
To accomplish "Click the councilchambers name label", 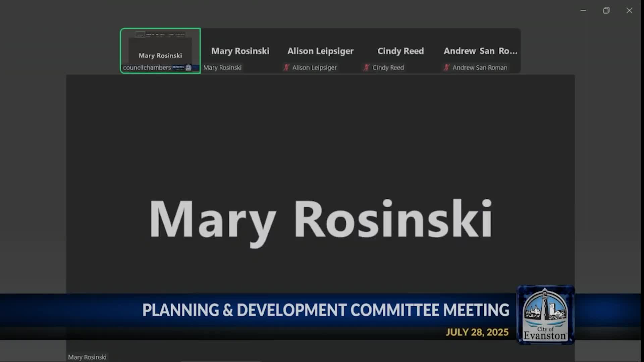I will point(147,68).
